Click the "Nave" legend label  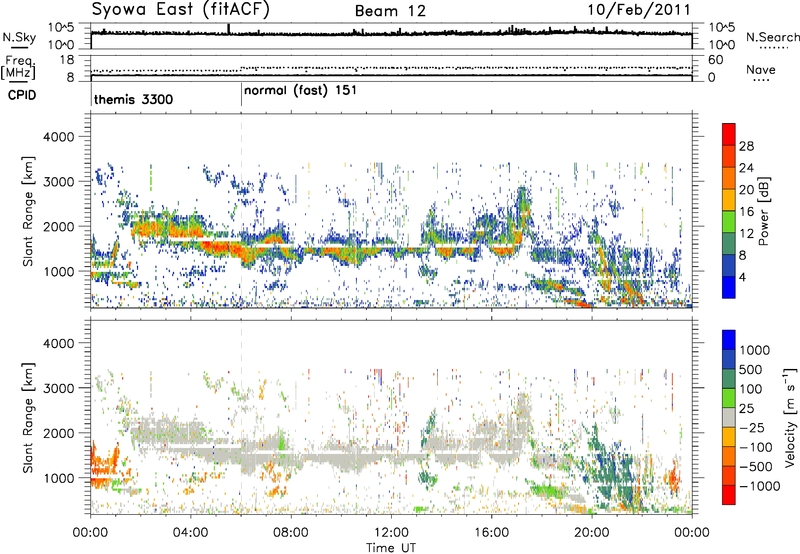761,69
